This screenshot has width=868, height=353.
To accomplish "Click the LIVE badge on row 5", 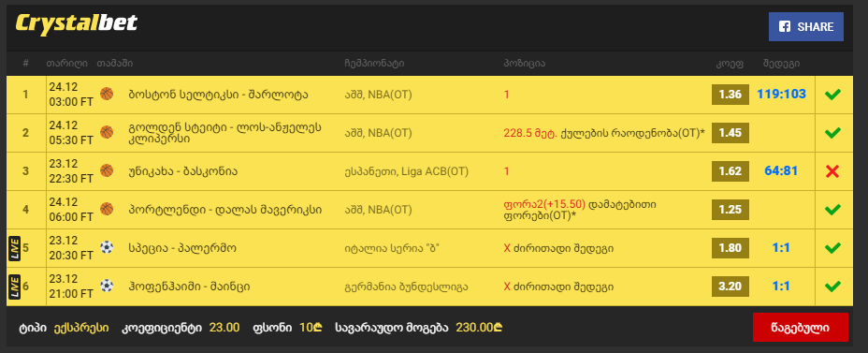I will click(14, 248).
